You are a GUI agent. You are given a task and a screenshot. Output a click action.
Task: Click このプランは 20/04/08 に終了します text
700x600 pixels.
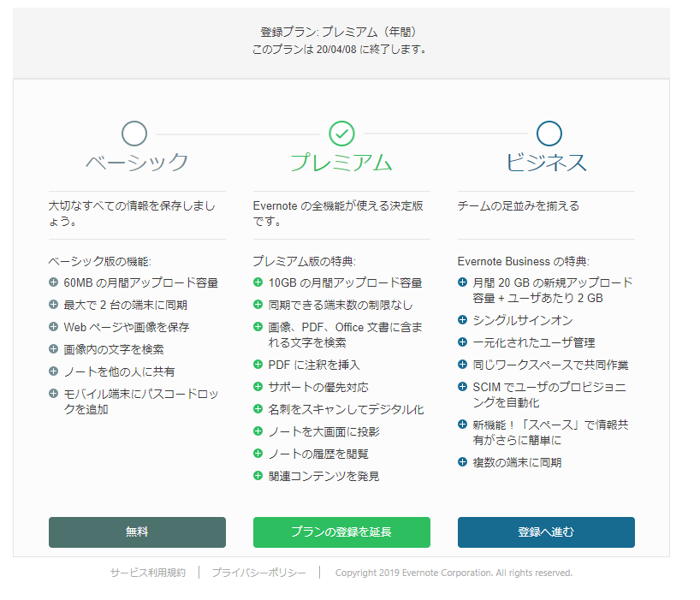coord(341,49)
